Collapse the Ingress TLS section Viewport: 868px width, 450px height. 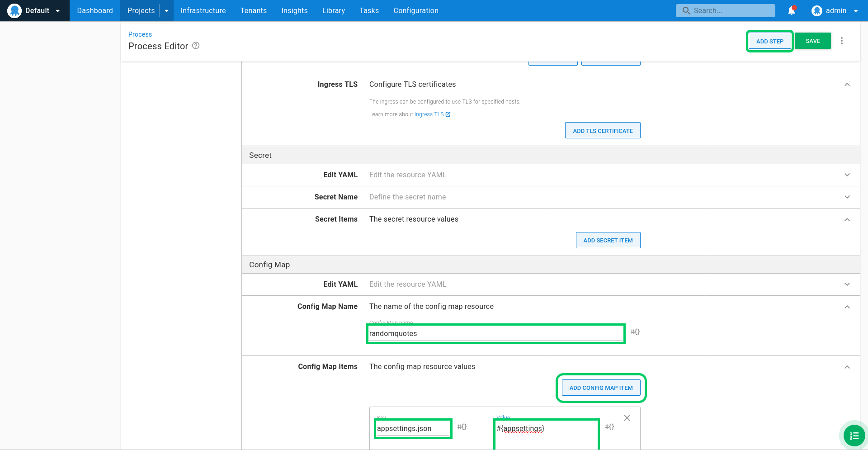click(847, 85)
